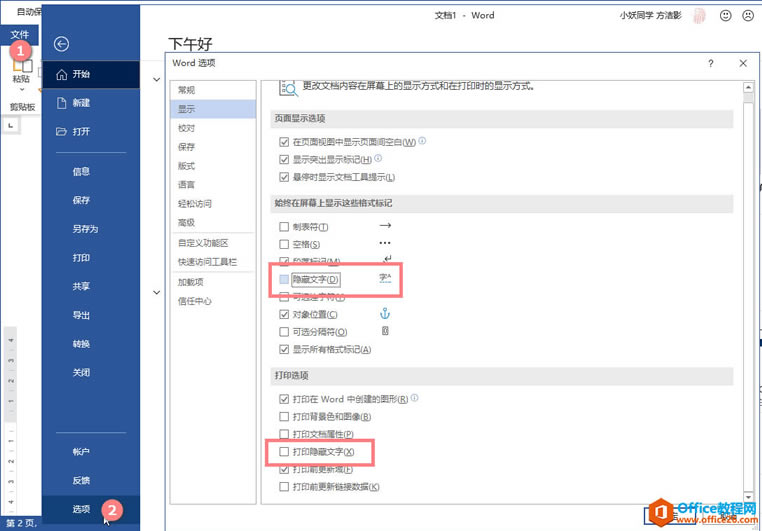Click the frowning face feedback icon
Image resolution: width=762 pixels, height=531 pixels.
pyautogui.click(x=748, y=16)
